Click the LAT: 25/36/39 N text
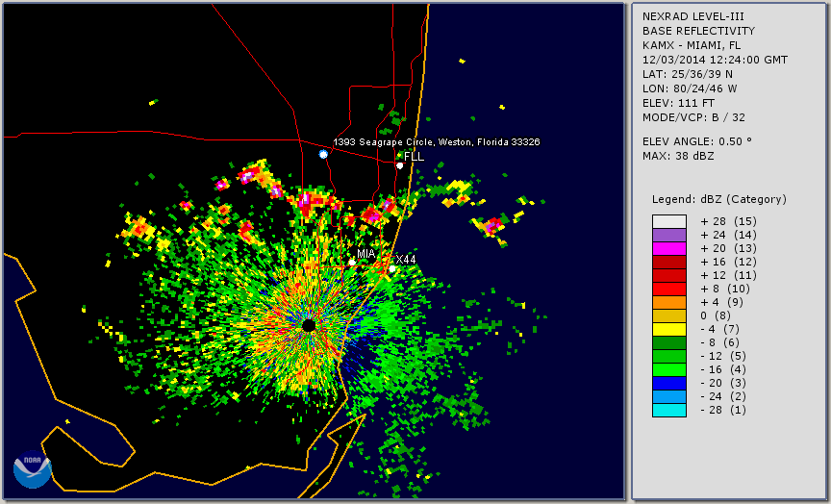The height and width of the screenshot is (504, 831). [x=688, y=74]
